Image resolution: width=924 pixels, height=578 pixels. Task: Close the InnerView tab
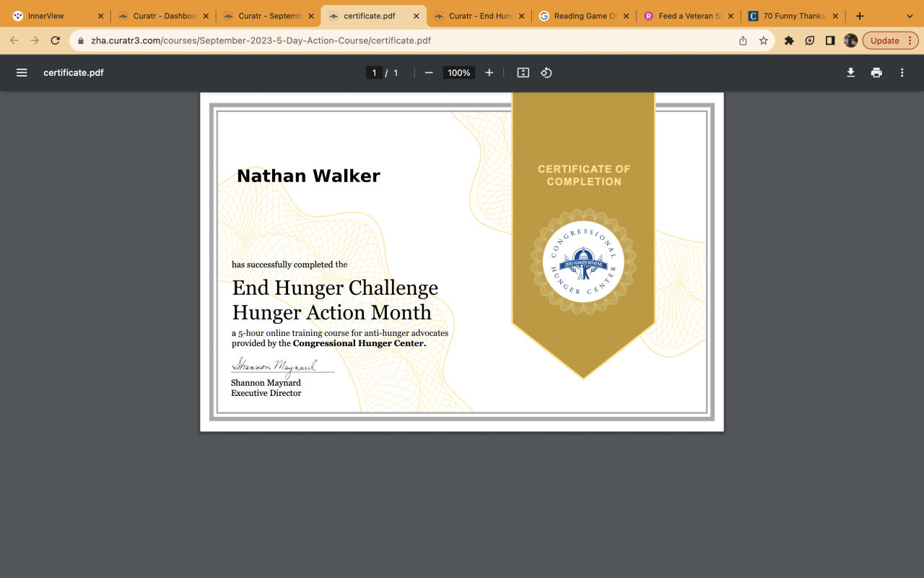(x=100, y=16)
